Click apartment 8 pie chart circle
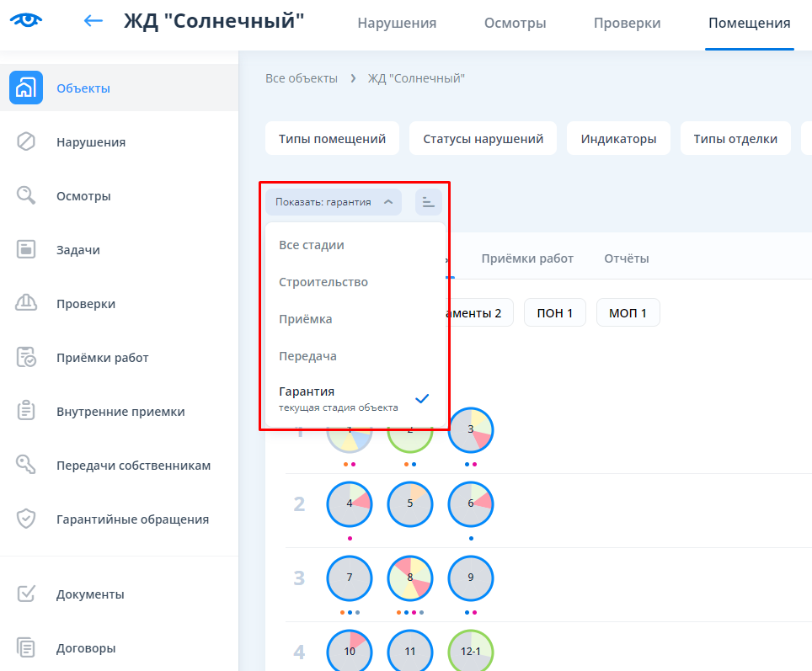 tap(409, 578)
